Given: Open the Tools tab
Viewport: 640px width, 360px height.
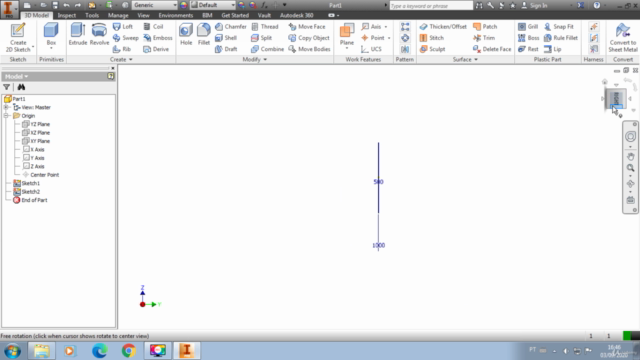Looking at the screenshot, I should coord(92,15).
